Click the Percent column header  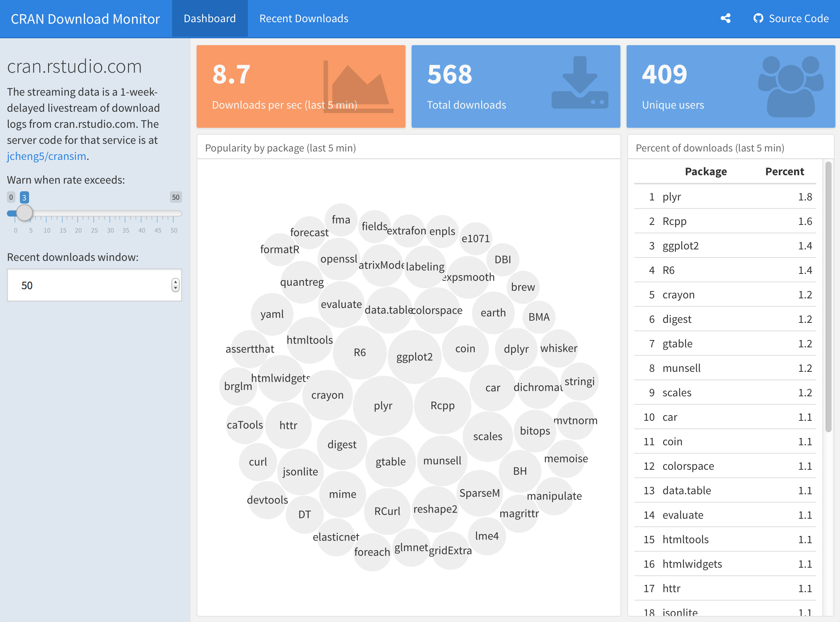coord(784,172)
